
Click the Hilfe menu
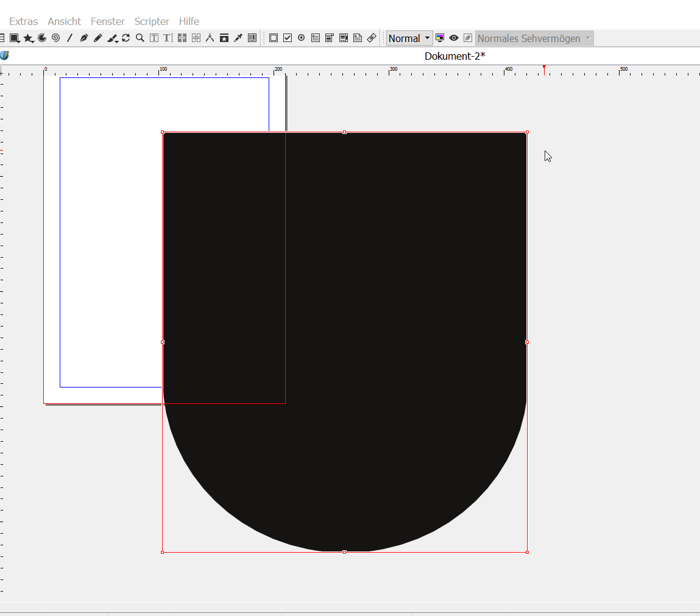pyautogui.click(x=189, y=21)
